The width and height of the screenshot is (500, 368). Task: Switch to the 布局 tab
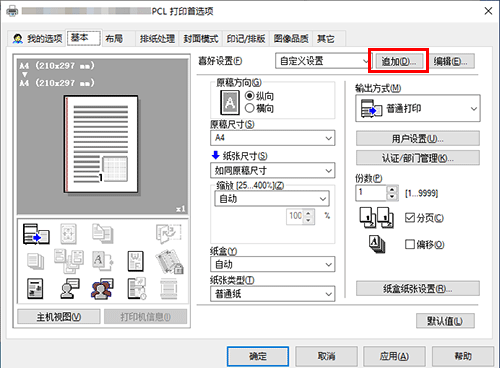pos(114,39)
